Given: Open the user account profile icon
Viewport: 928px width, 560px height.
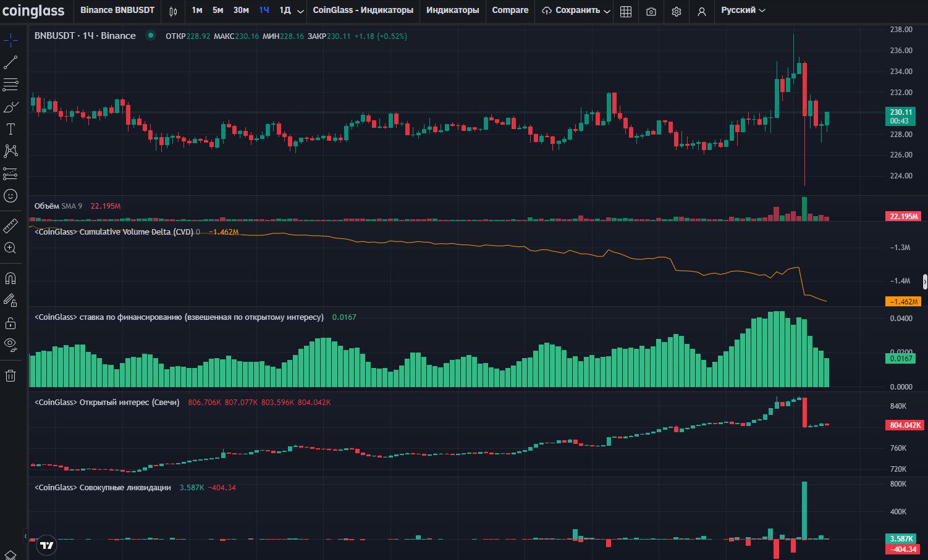Looking at the screenshot, I should 702,11.
